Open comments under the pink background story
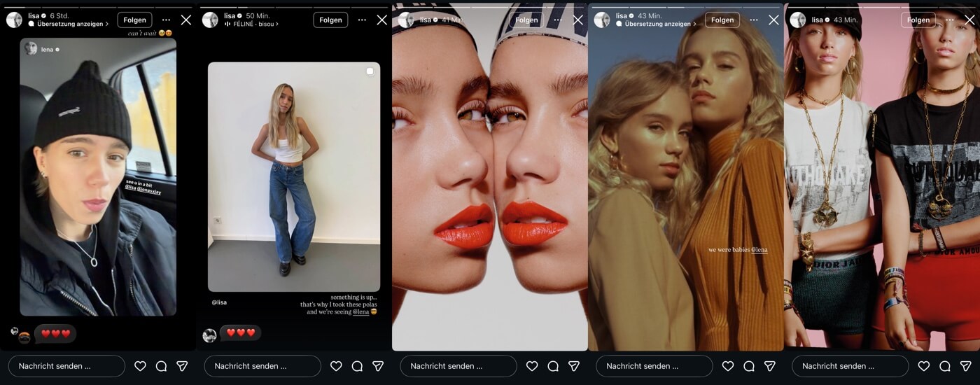The width and height of the screenshot is (980, 385). [x=945, y=366]
